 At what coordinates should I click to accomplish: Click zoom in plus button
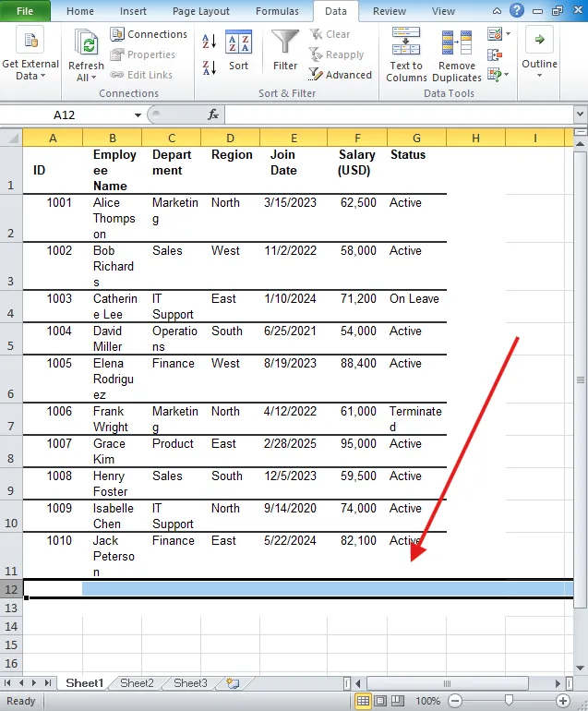[562, 701]
